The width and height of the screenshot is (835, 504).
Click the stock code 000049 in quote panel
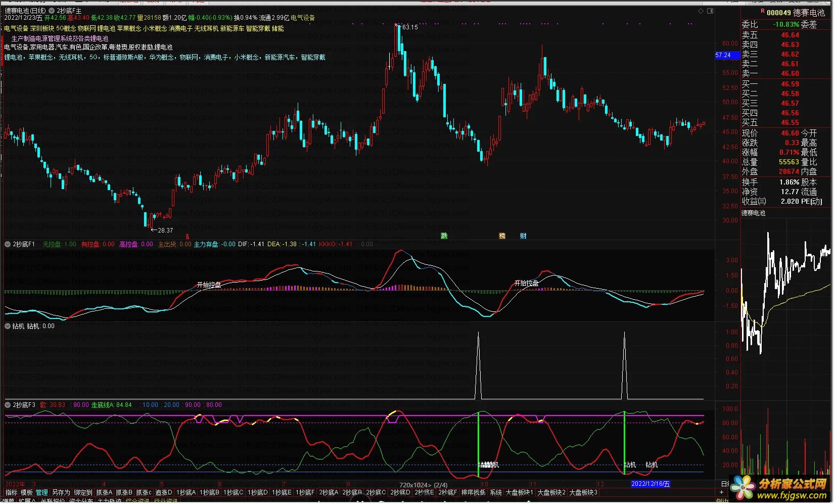coord(778,13)
